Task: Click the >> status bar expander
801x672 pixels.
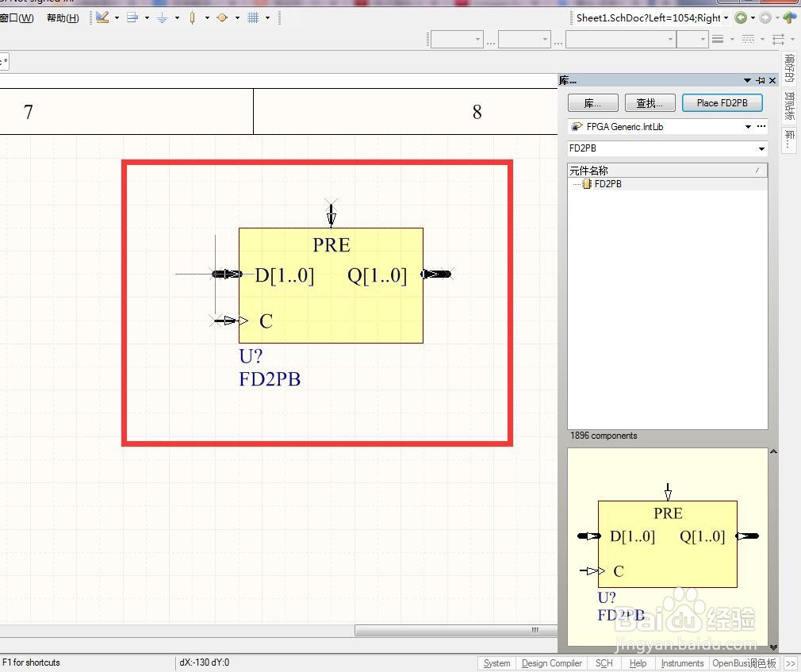Action: tap(790, 663)
